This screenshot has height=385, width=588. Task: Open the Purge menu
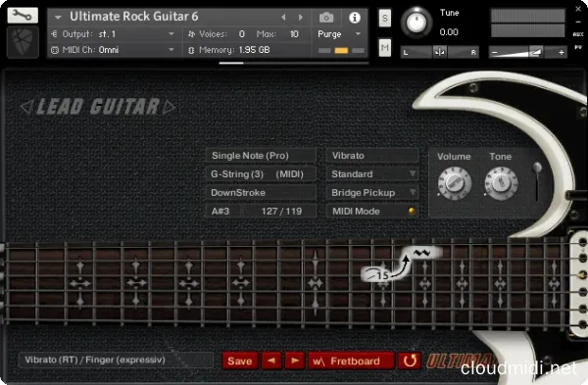(x=339, y=34)
